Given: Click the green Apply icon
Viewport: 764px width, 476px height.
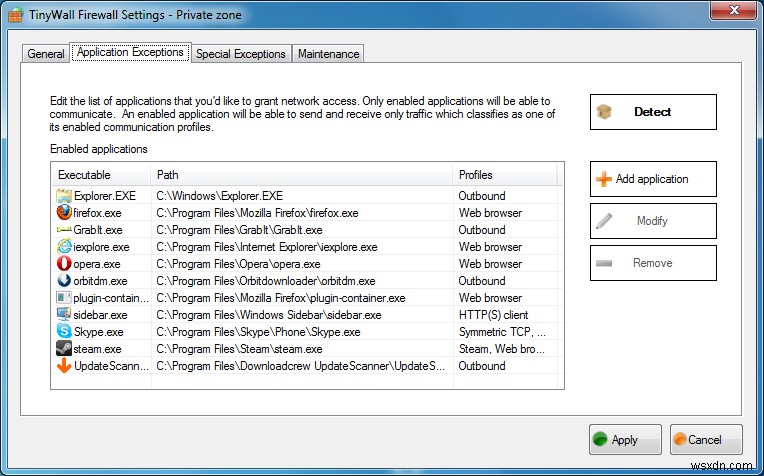Looking at the screenshot, I should 600,439.
